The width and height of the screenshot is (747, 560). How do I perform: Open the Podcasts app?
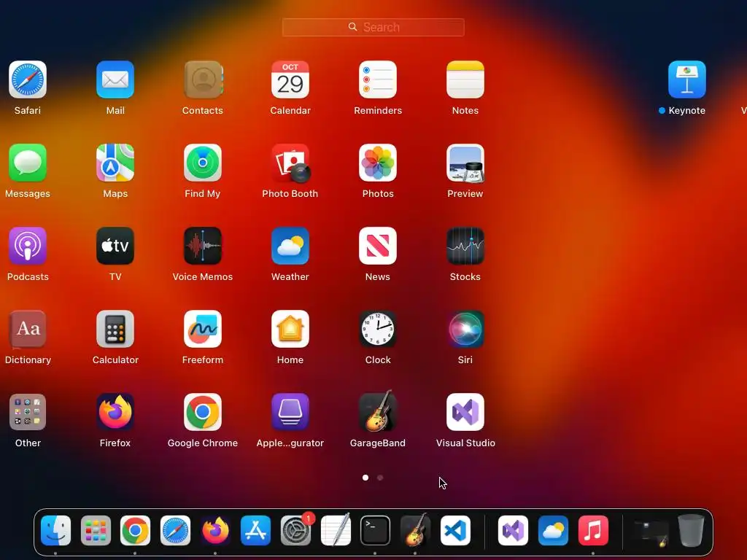(28, 246)
